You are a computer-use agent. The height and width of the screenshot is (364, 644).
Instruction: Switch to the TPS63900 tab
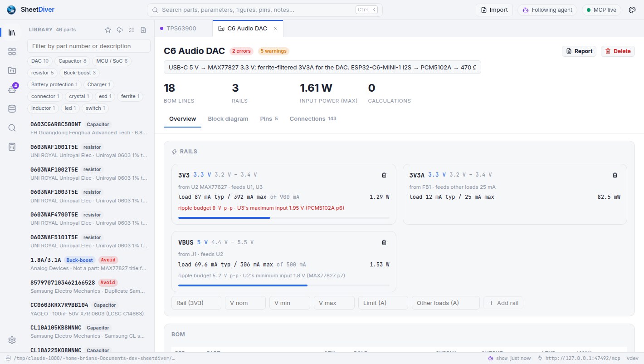(x=181, y=29)
